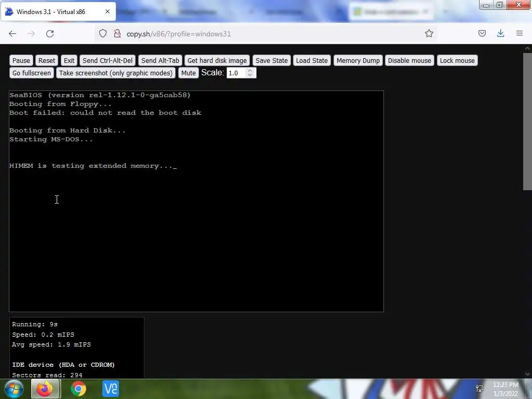Click inside the emulator screen on HIMEM line

93,166
